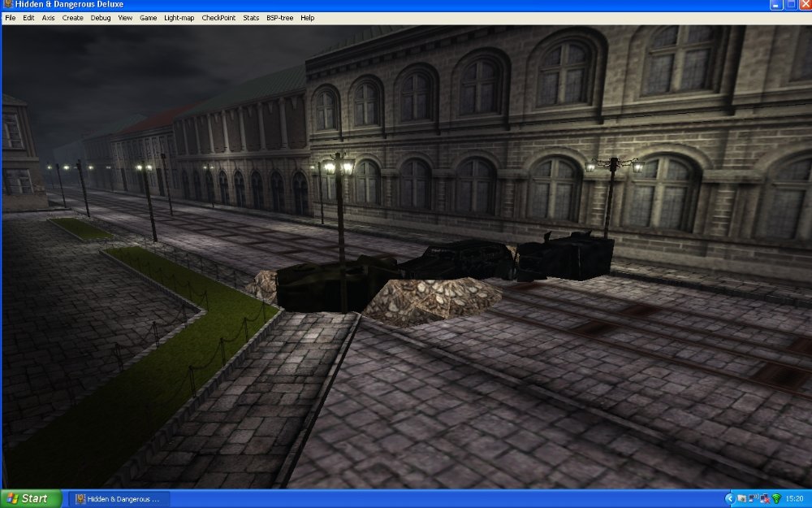
Task: Click the app icon in title bar
Action: (x=8, y=4)
